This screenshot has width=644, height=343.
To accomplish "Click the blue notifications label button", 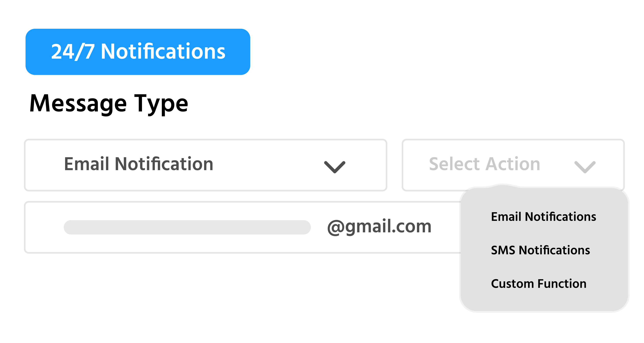I will point(138,52).
